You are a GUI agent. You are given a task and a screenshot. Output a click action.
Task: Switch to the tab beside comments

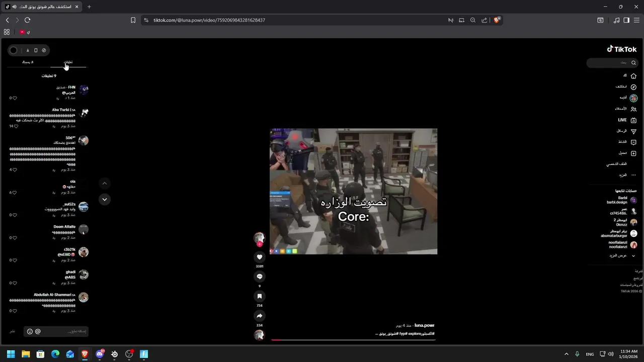(x=28, y=62)
